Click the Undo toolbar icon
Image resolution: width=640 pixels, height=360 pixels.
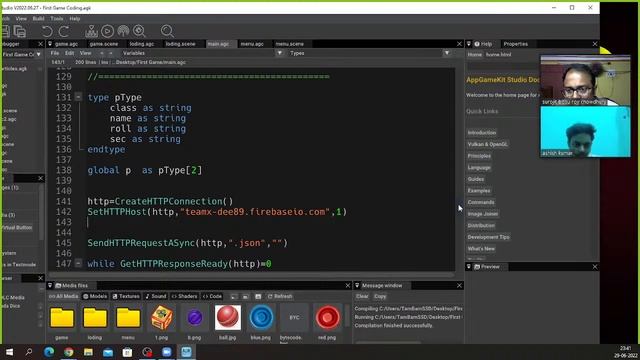tap(47, 31)
